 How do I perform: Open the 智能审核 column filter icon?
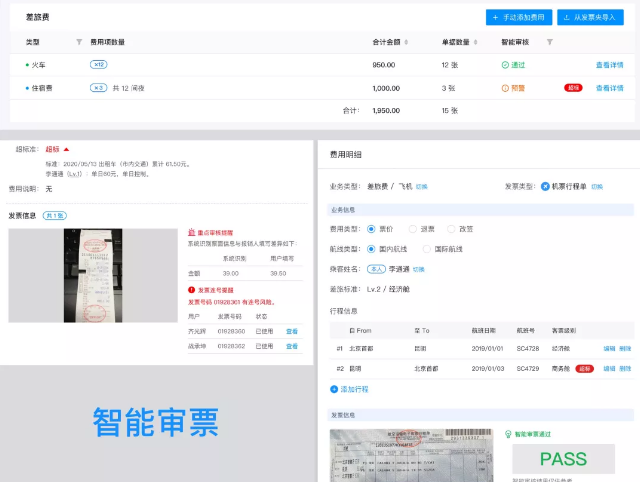550,42
